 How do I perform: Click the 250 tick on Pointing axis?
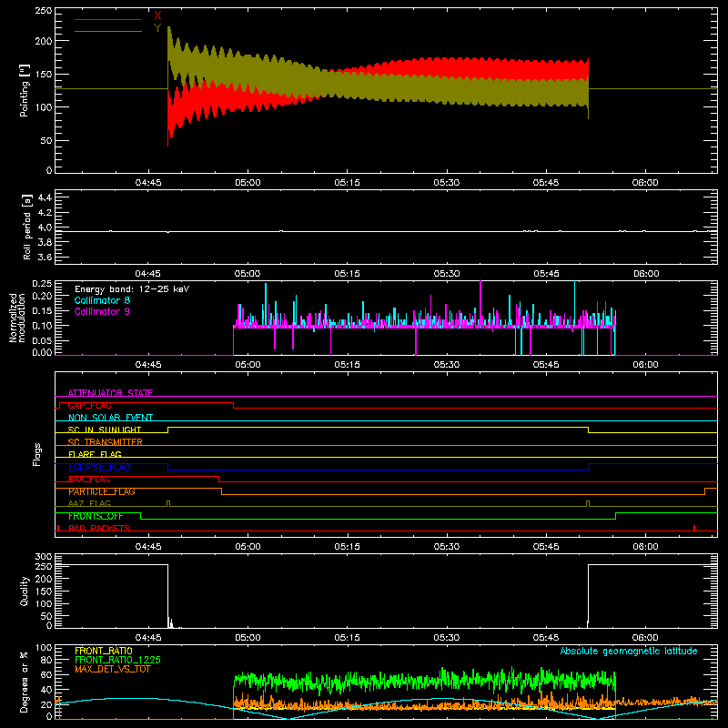pos(43,11)
